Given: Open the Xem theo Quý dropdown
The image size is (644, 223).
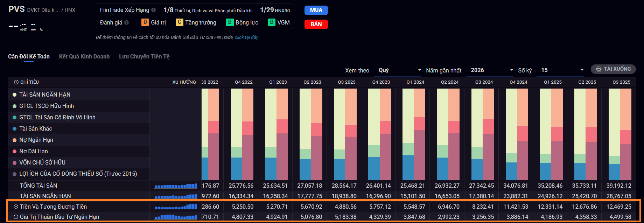Looking at the screenshot, I should [400, 70].
